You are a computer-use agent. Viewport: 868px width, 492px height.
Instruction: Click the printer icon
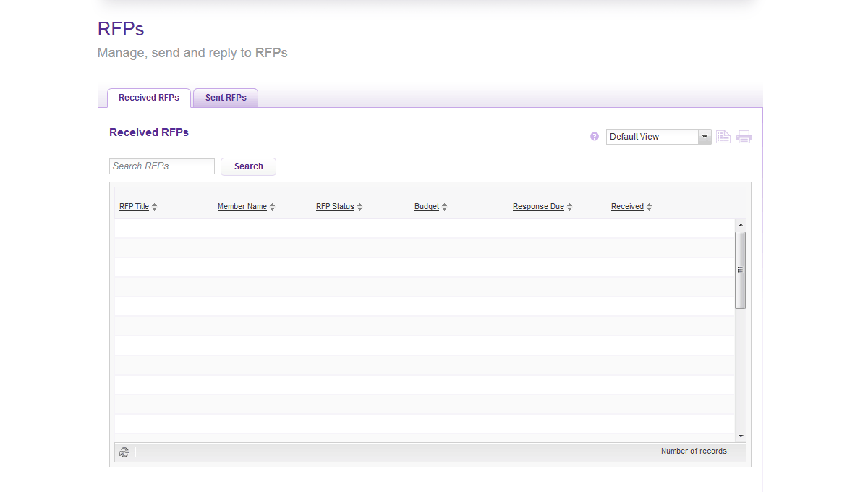coord(744,137)
